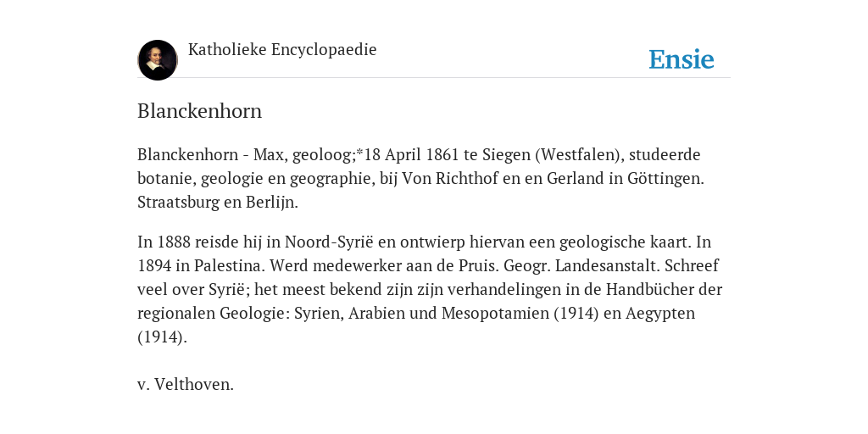Click the word Göttingen in the first paragraph
This screenshot has height=434, width=868.
click(x=665, y=179)
